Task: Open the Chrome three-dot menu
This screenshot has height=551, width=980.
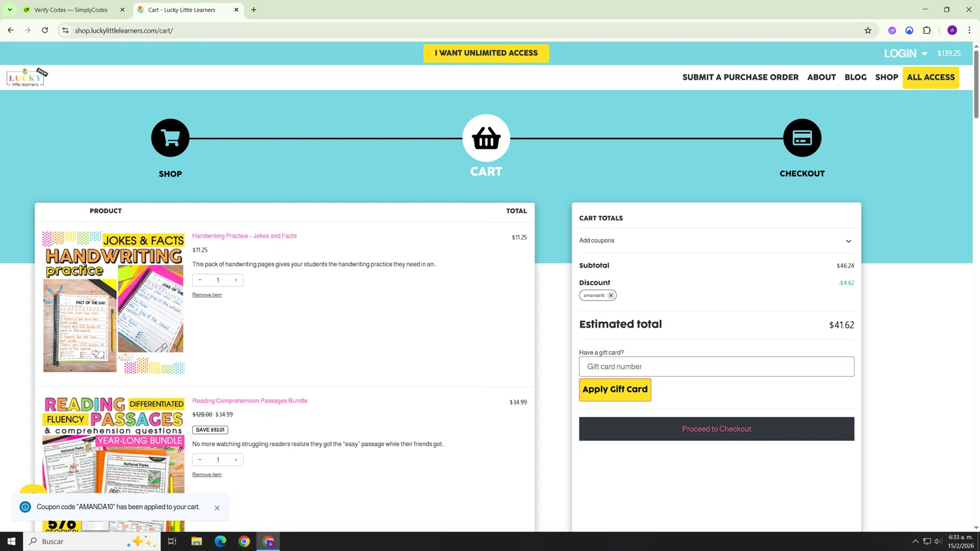Action: pos(970,30)
